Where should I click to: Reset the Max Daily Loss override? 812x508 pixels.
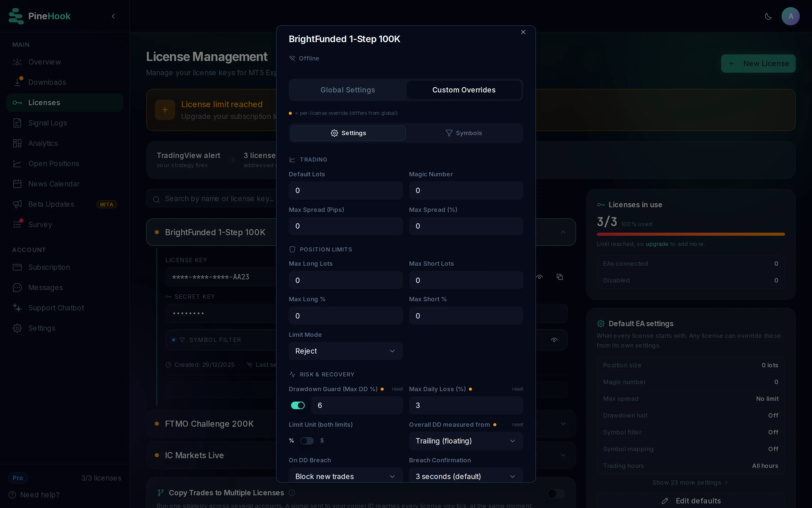(517, 389)
